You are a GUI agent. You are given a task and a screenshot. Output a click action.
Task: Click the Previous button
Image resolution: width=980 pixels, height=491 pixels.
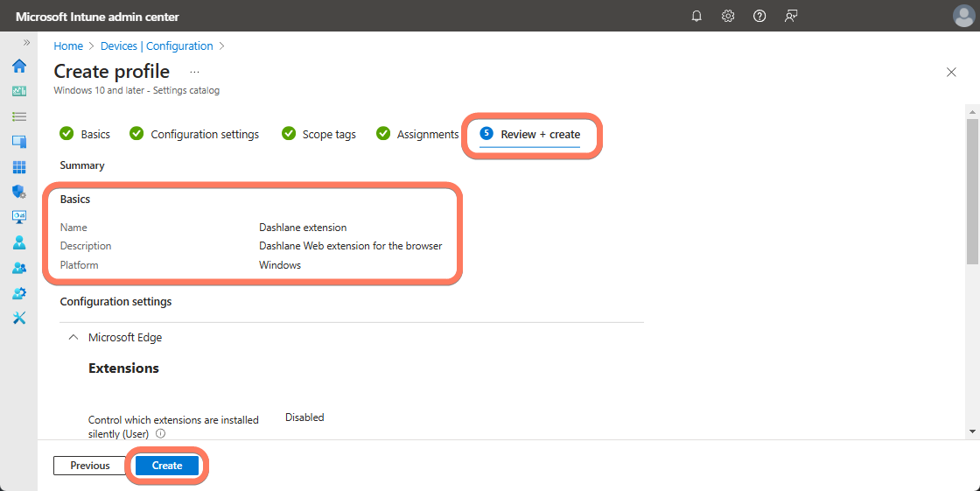pyautogui.click(x=90, y=466)
